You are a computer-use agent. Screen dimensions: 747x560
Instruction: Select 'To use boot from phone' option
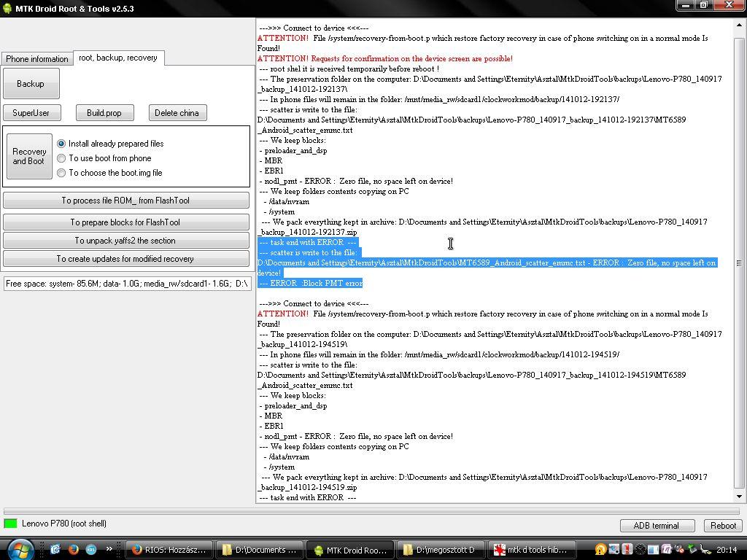point(104,158)
